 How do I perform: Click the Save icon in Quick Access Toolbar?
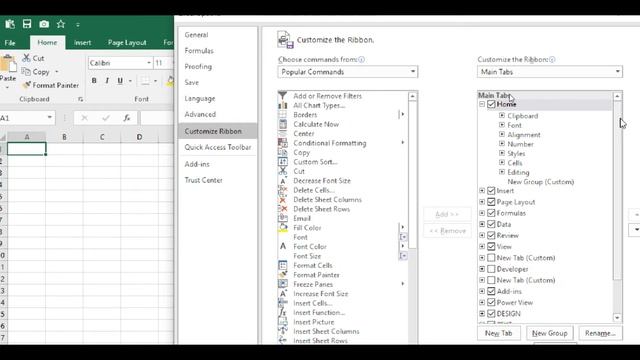point(27,24)
